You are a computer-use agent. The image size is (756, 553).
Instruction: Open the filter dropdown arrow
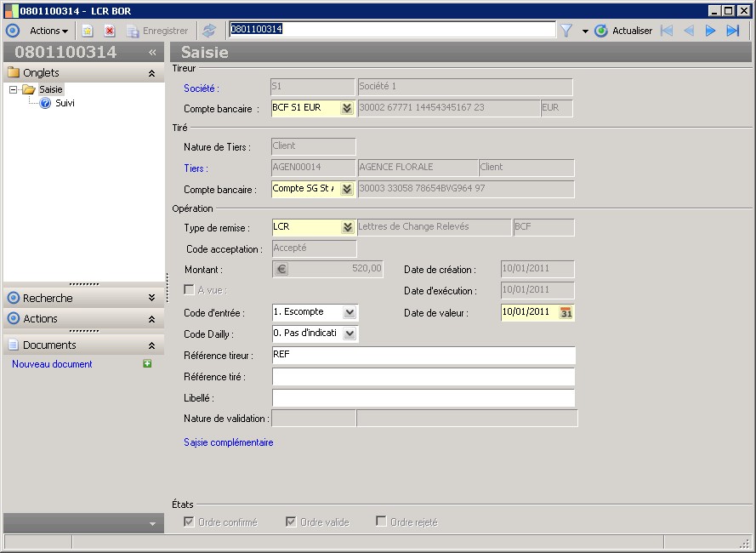point(585,31)
